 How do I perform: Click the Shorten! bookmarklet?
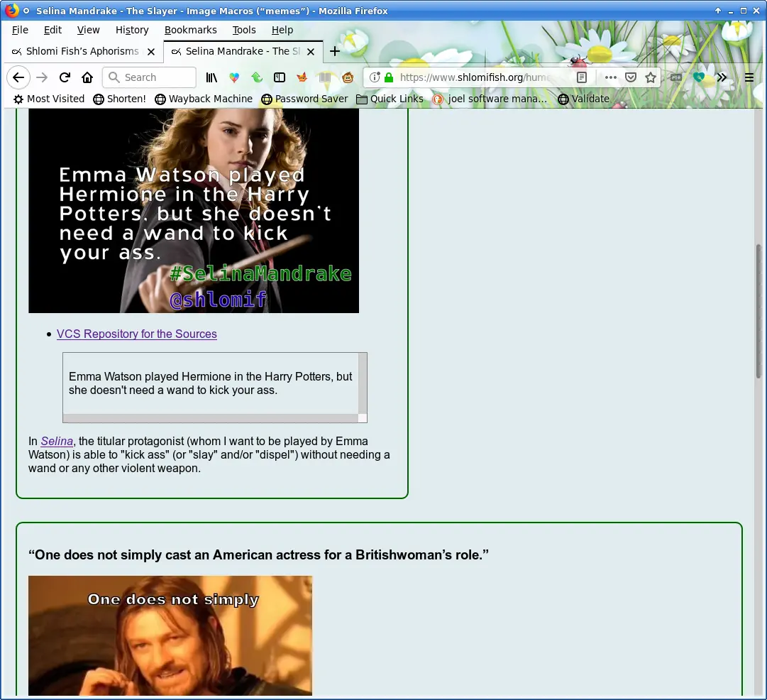click(x=119, y=99)
